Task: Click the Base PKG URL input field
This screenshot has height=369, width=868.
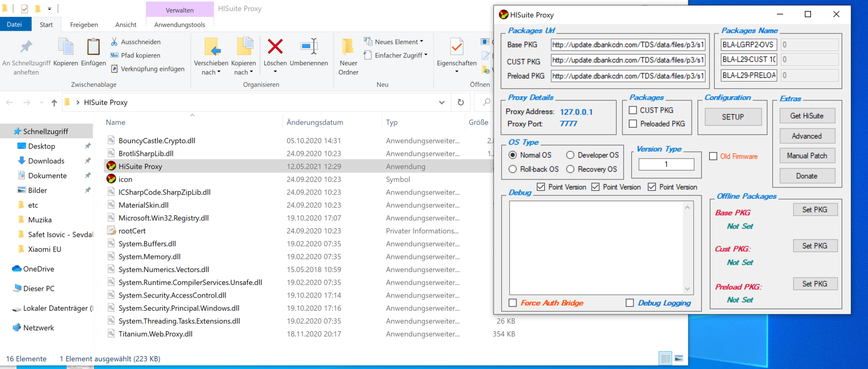Action: (628, 45)
